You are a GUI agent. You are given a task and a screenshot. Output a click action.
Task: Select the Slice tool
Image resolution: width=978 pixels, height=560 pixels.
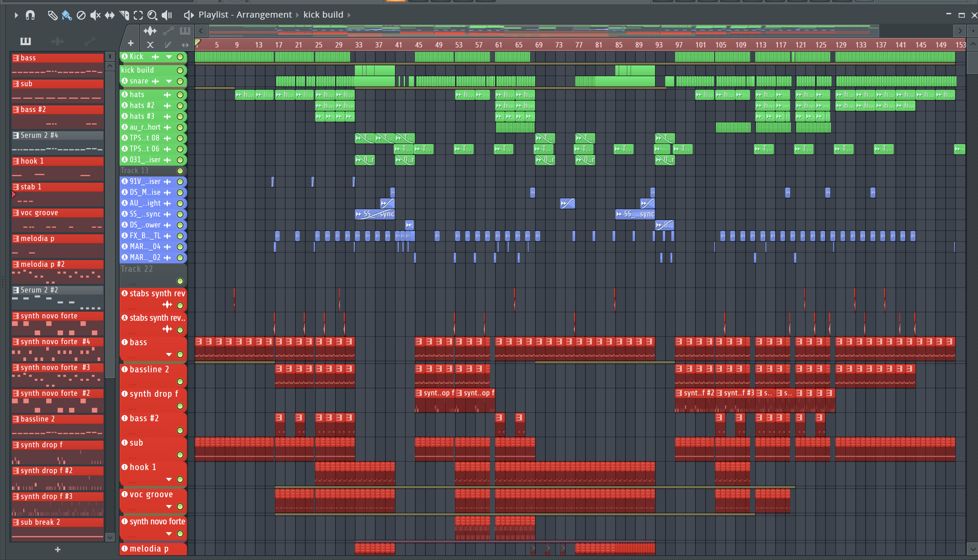(x=124, y=15)
